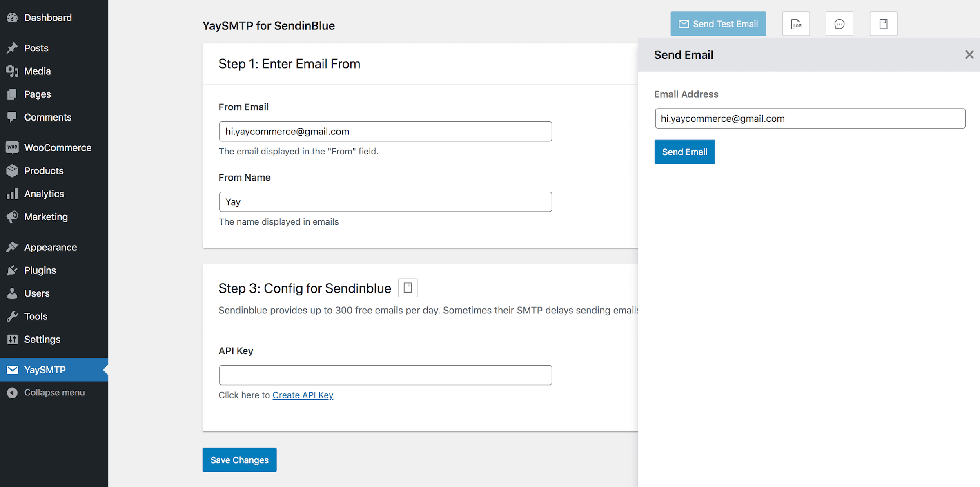Open Settings menu item
Screen dimensions: 980x487
point(54,339)
